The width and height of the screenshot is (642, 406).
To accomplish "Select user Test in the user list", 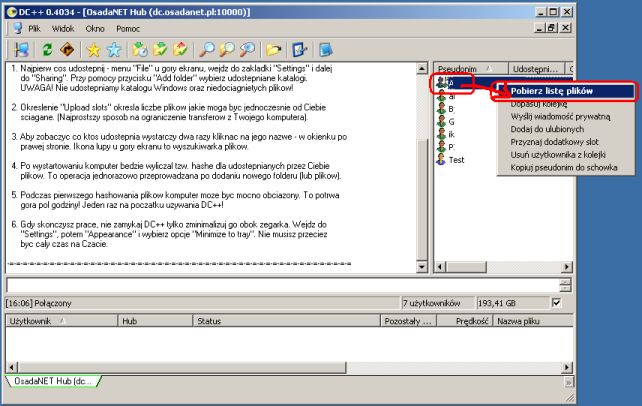I will pos(456,159).
